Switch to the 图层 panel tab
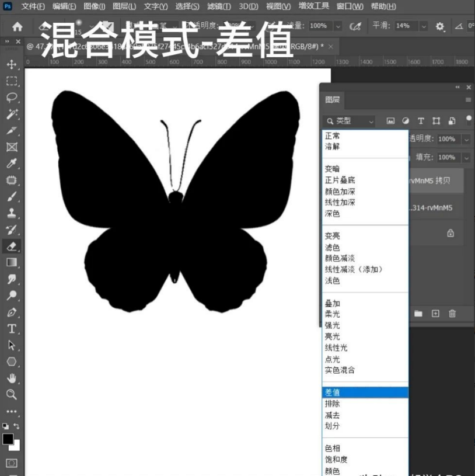Screen dimensions: 475x476 tap(333, 100)
